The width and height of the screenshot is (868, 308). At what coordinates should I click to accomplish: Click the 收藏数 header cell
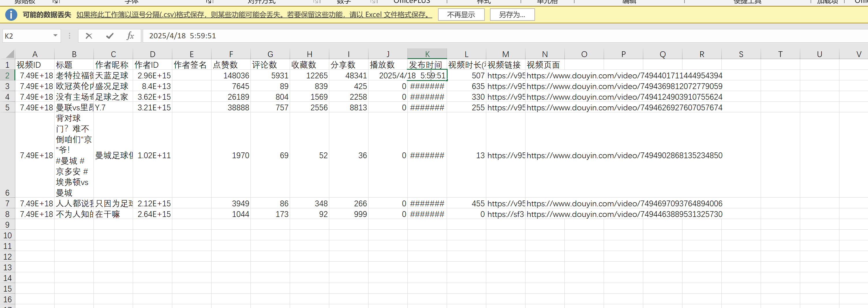pyautogui.click(x=310, y=65)
